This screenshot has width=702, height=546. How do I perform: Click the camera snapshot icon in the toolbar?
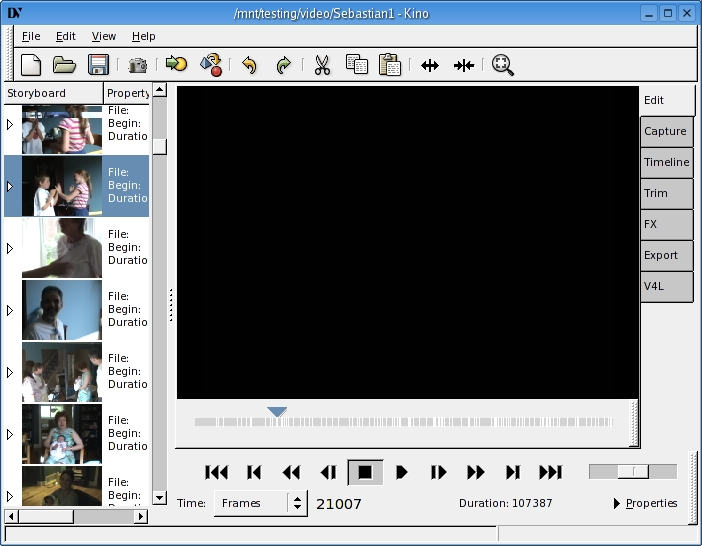tap(137, 65)
